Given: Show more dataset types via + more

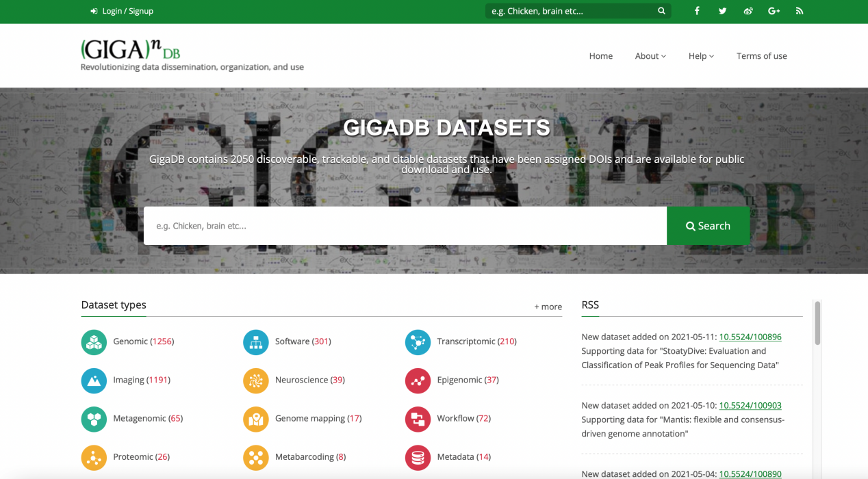Looking at the screenshot, I should pos(548,307).
